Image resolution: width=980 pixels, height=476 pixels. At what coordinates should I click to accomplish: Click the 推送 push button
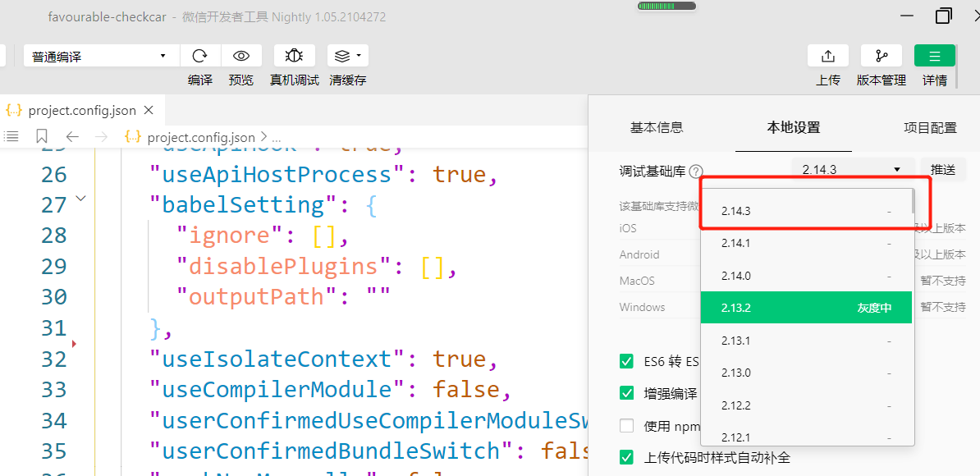pyautogui.click(x=943, y=169)
